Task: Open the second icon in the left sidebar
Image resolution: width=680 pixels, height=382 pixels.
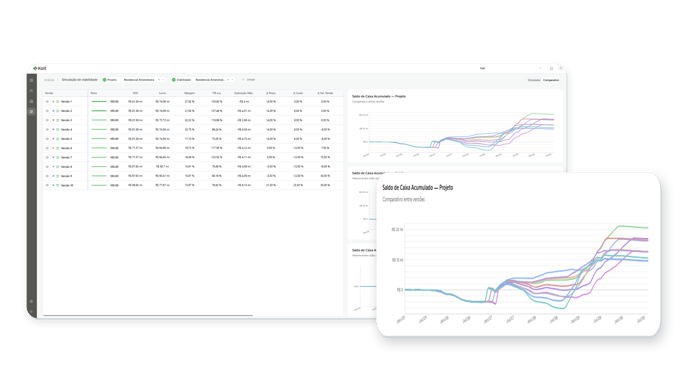Action: tap(31, 91)
